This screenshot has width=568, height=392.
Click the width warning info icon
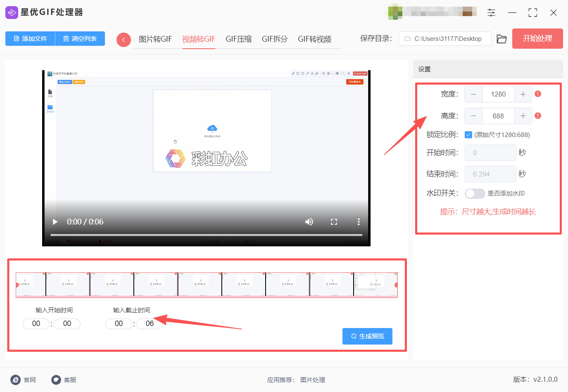point(538,94)
